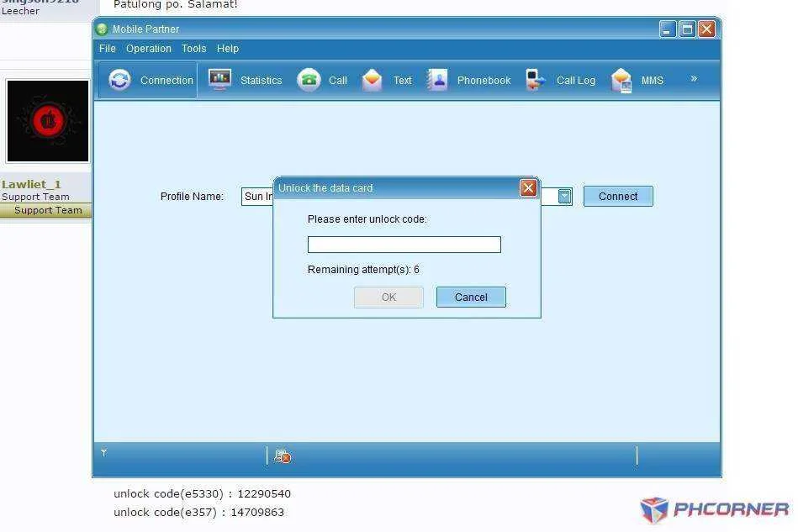
Task: Click the Profile Name combo box text
Action: point(257,197)
